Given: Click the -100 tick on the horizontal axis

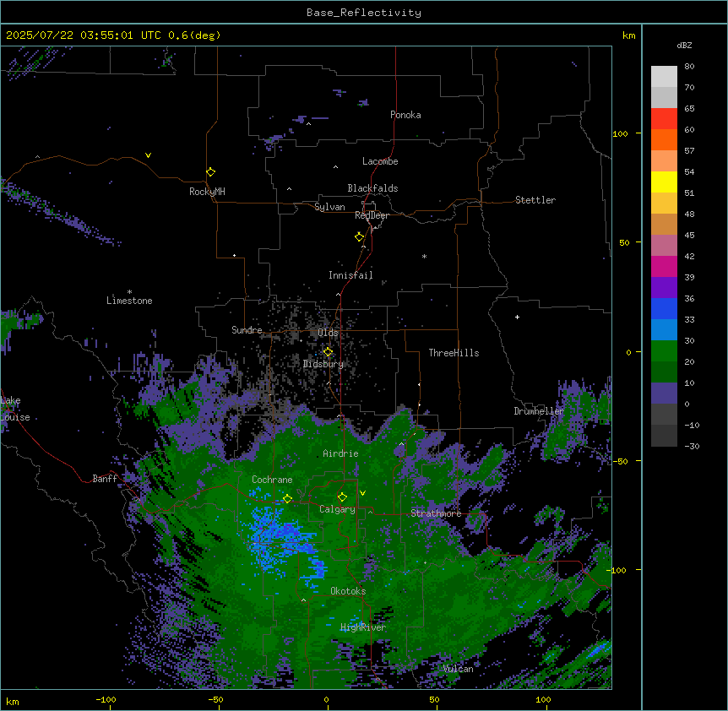Looking at the screenshot, I should [106, 699].
